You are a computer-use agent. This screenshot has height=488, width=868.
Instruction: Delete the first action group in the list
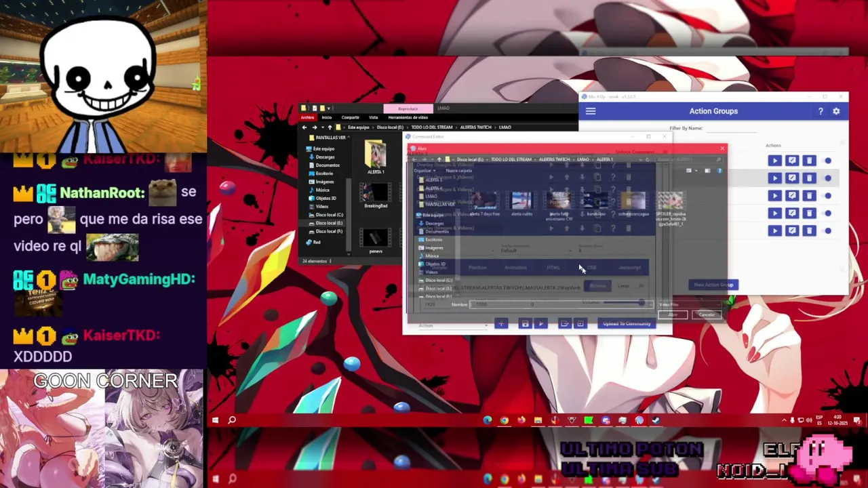point(809,161)
